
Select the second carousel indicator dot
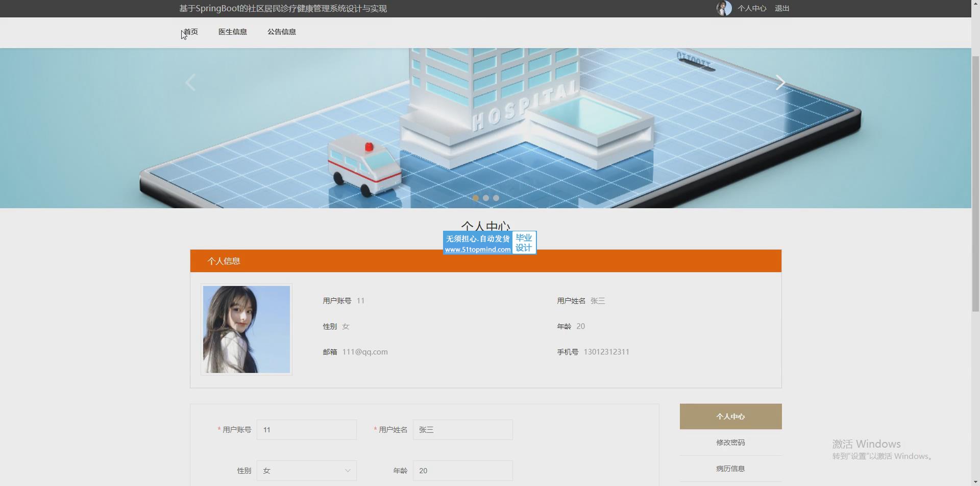pos(486,198)
